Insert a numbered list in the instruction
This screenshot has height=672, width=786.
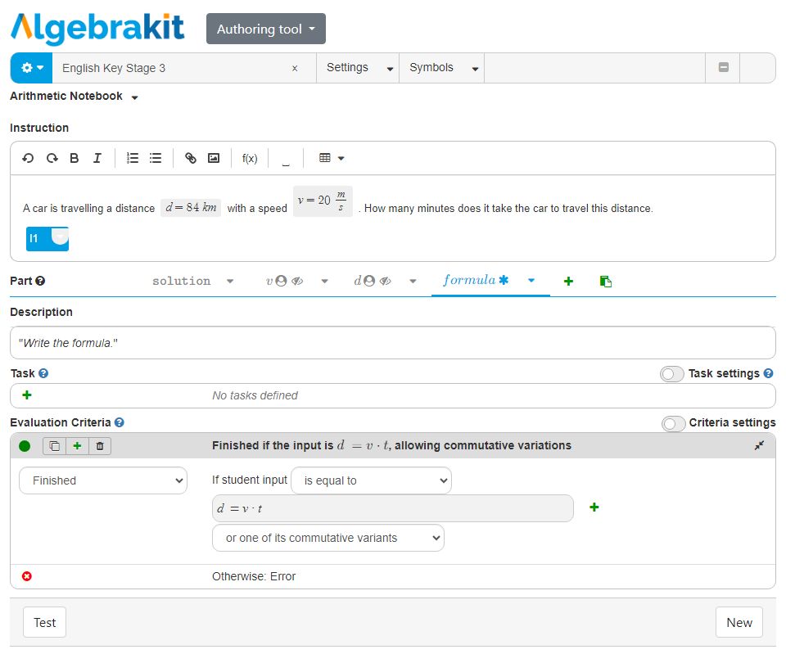(x=133, y=158)
